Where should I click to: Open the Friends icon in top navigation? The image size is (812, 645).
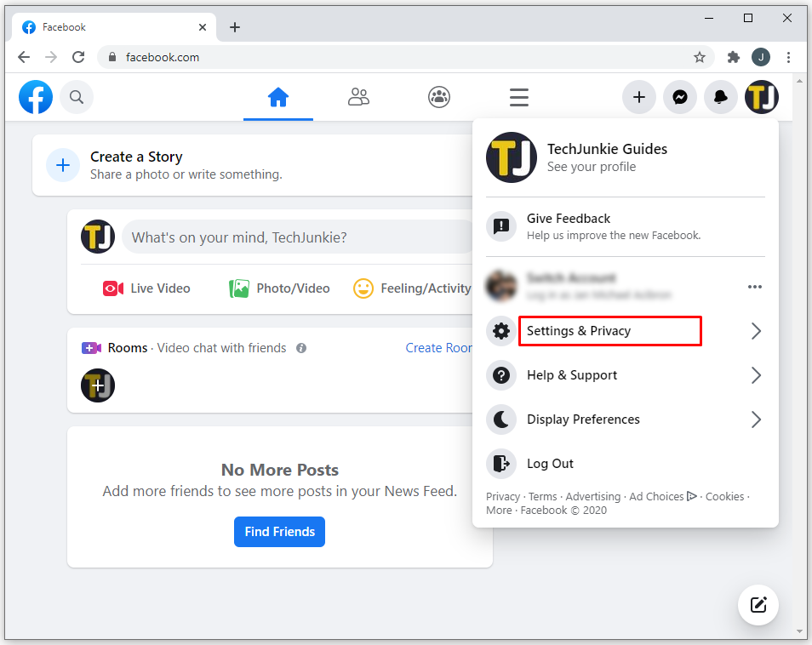coord(358,97)
